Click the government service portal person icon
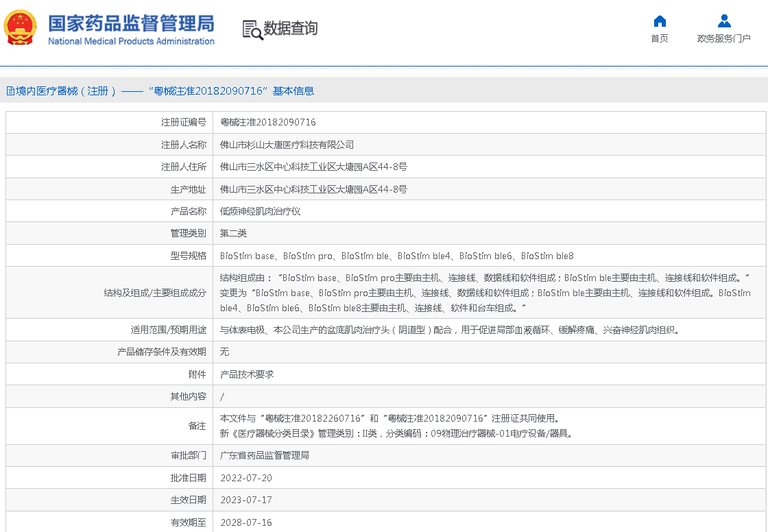The height and width of the screenshot is (532, 768). (x=723, y=21)
